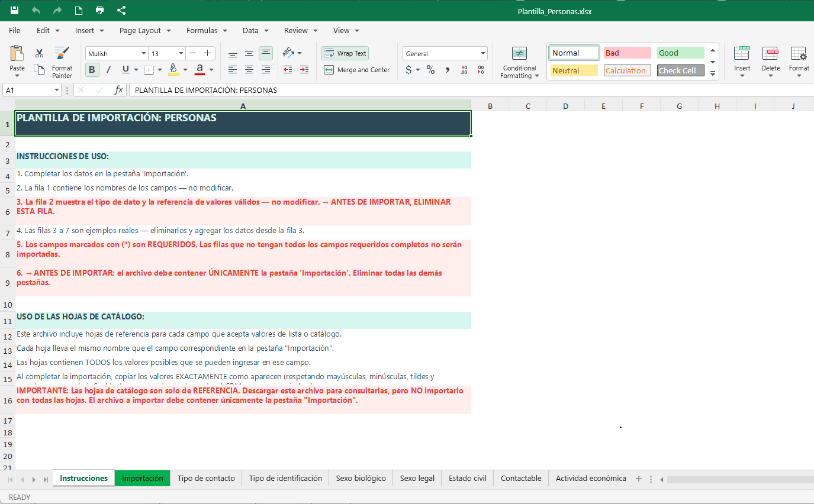The width and height of the screenshot is (814, 504).
Task: Center text horizontally
Action: (x=249, y=70)
